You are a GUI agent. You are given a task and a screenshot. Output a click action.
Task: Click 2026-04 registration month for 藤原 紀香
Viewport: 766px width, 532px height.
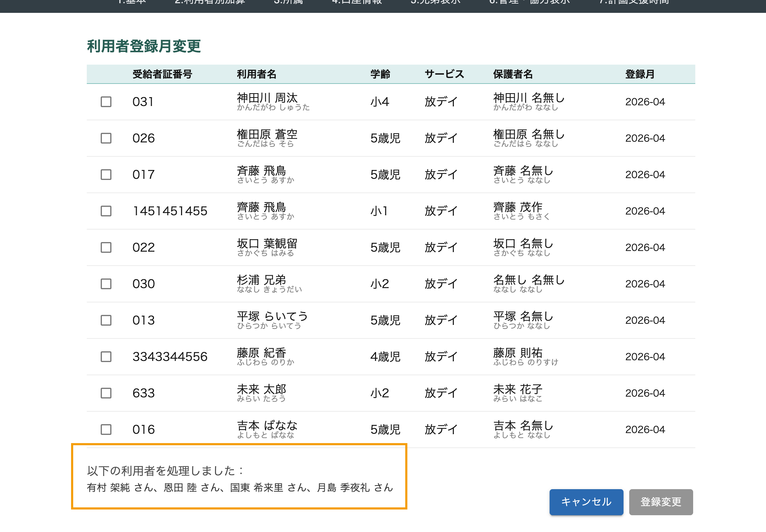pos(645,357)
